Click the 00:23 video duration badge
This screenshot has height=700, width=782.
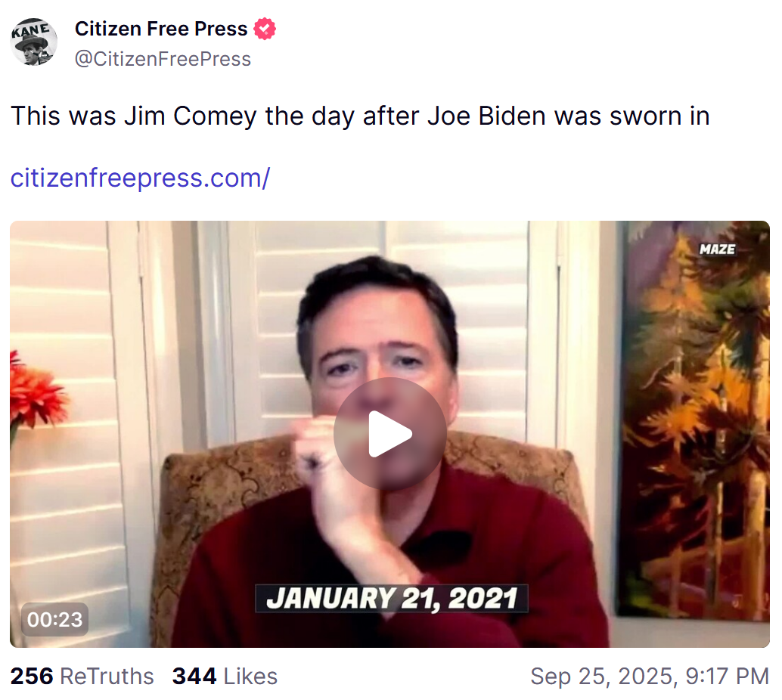(x=54, y=619)
